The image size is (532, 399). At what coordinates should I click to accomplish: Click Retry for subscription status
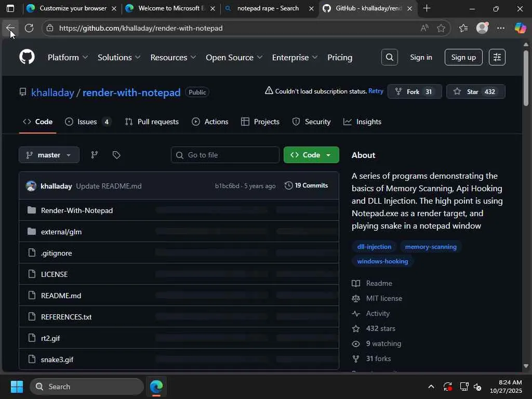click(376, 91)
